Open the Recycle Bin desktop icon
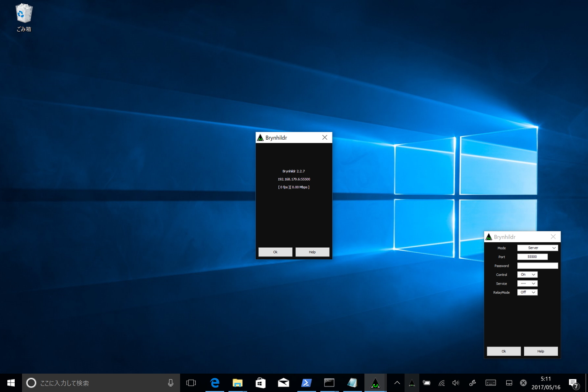This screenshot has height=392, width=588. pos(24,18)
